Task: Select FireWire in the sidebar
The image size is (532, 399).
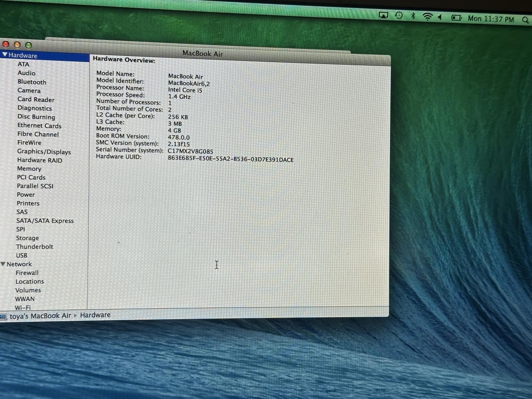Action: 29,143
